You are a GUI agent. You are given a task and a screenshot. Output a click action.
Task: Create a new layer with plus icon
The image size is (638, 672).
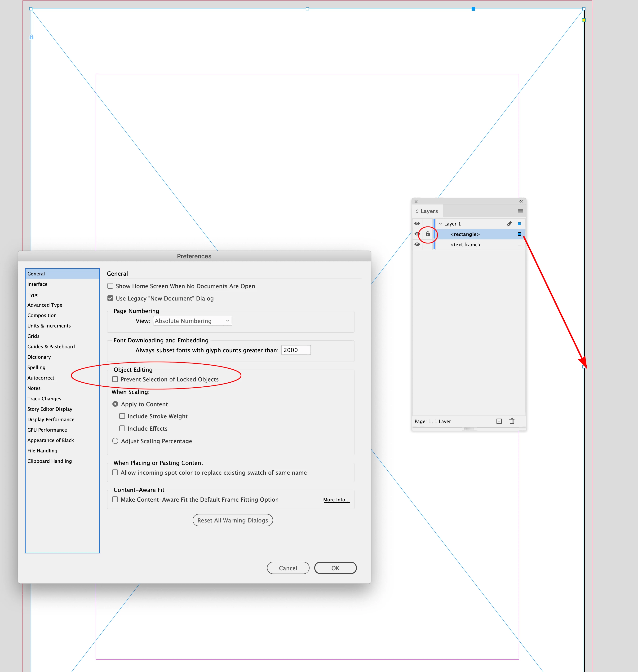pyautogui.click(x=499, y=421)
